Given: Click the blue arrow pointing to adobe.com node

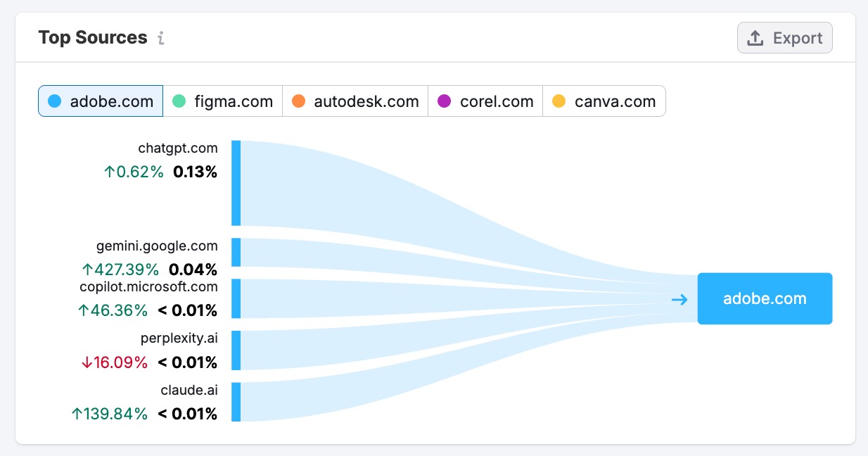Looking at the screenshot, I should 679,299.
